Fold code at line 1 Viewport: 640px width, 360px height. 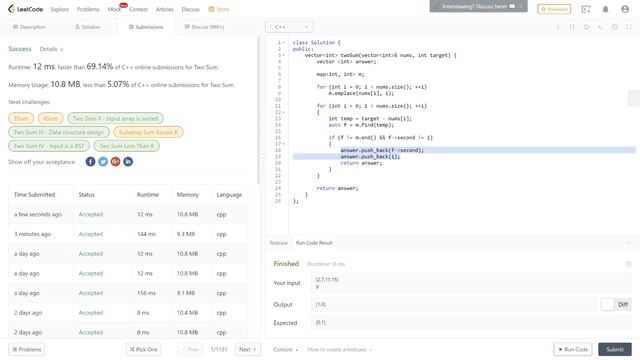pyautogui.click(x=284, y=42)
